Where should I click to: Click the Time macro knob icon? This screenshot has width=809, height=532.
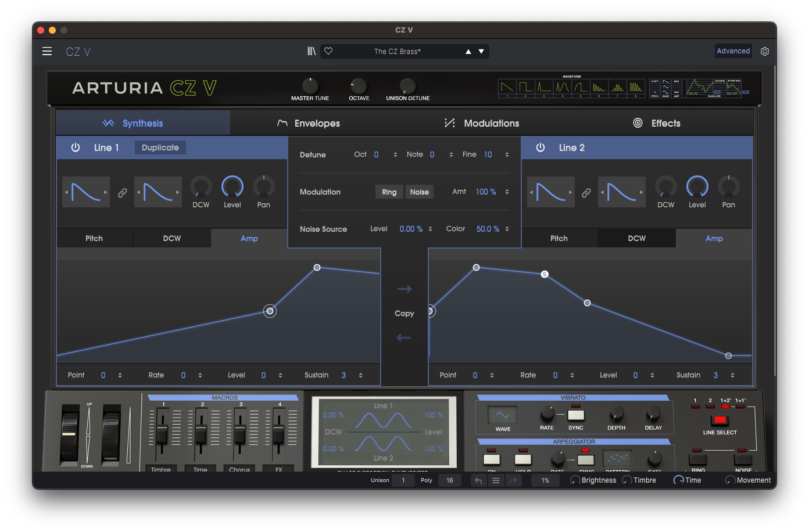[x=678, y=480]
